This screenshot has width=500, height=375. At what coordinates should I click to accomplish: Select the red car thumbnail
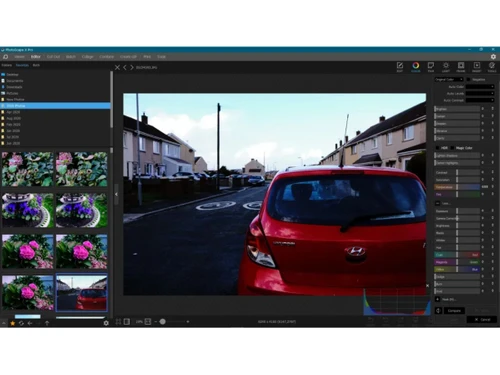(82, 293)
